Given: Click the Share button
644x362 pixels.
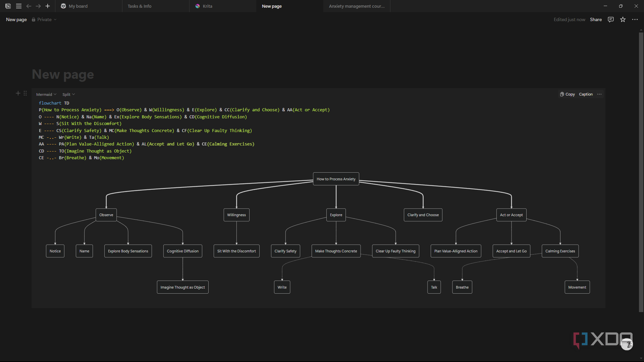Looking at the screenshot, I should coord(596,19).
